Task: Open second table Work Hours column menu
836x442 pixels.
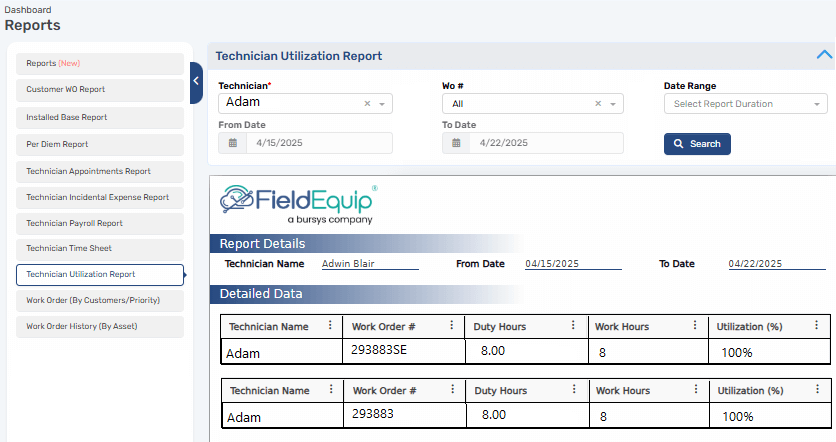Action: (x=696, y=389)
